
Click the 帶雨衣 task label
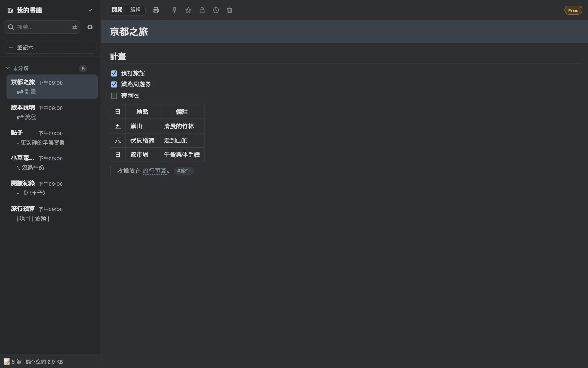[130, 96]
